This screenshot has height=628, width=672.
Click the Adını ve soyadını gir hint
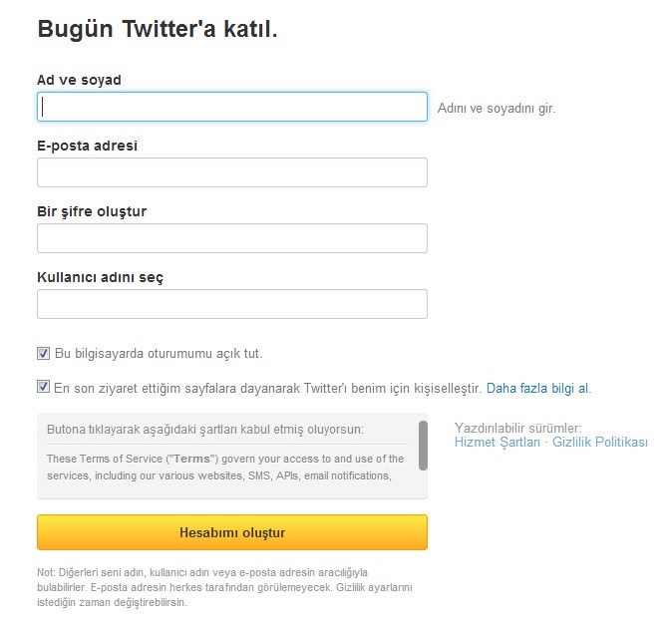pos(497,109)
